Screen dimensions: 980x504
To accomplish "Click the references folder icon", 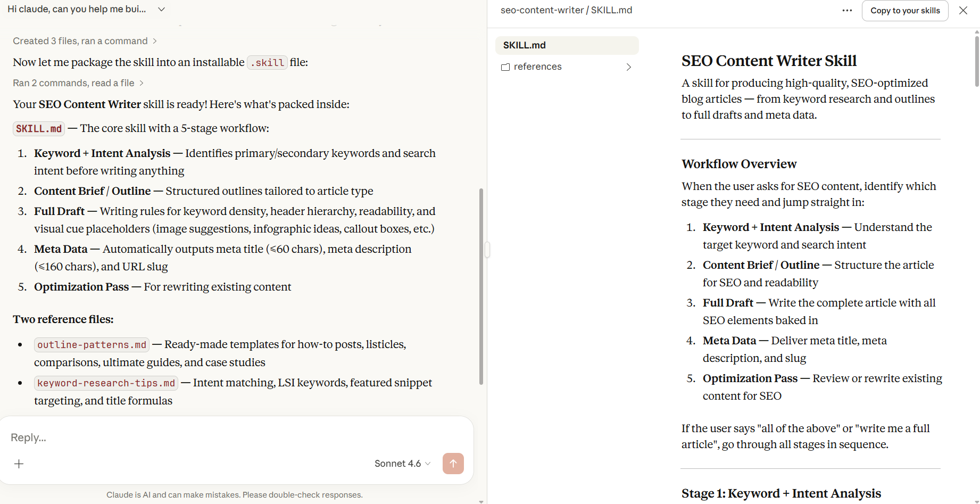I will click(x=505, y=67).
